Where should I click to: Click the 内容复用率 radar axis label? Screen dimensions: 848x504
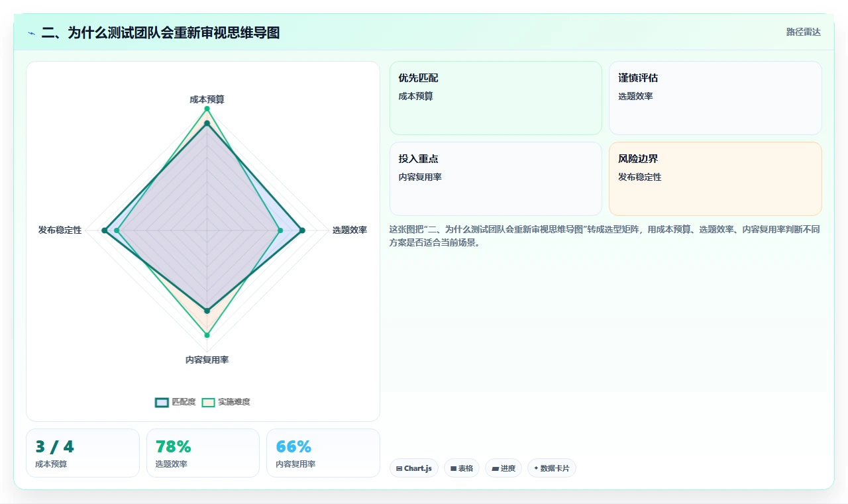(207, 360)
